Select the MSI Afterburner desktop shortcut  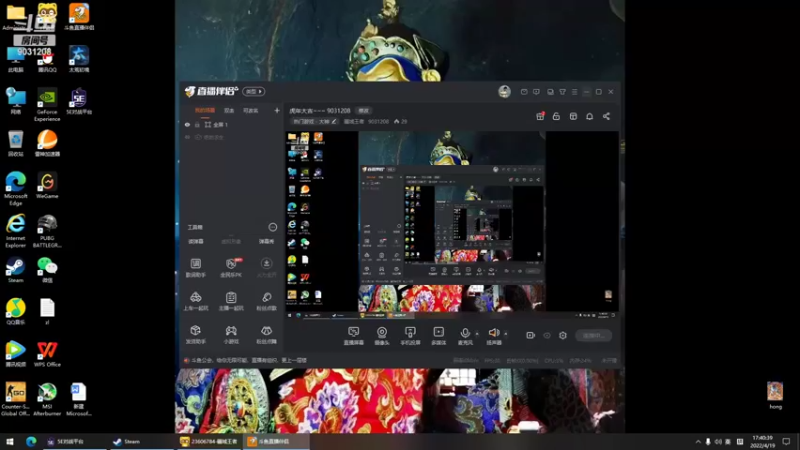pos(47,399)
